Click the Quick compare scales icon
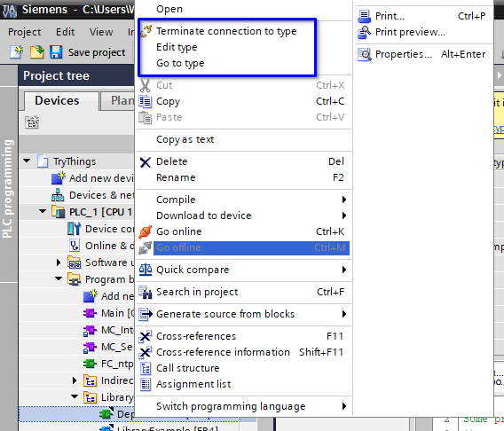 (x=146, y=270)
